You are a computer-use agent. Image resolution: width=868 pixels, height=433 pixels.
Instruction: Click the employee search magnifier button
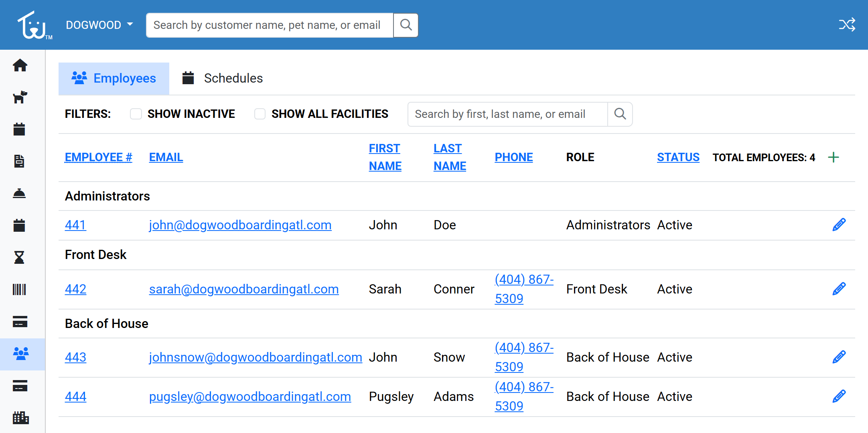click(x=620, y=114)
